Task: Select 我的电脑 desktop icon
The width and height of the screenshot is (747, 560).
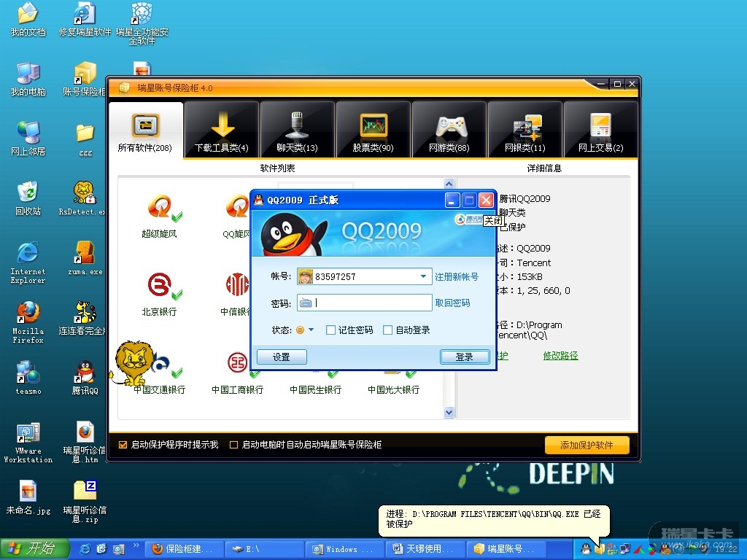Action: [x=28, y=79]
